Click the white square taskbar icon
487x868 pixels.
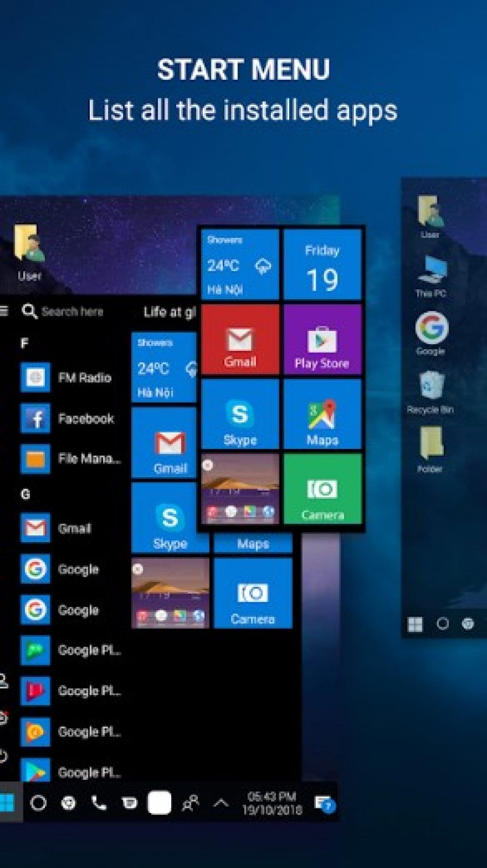159,802
